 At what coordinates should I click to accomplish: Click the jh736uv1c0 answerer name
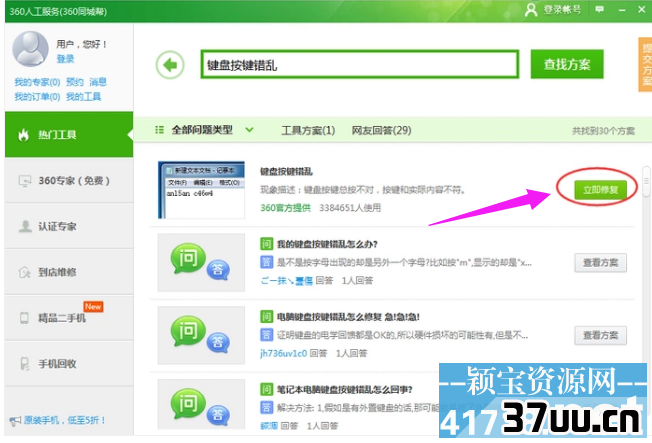[284, 353]
